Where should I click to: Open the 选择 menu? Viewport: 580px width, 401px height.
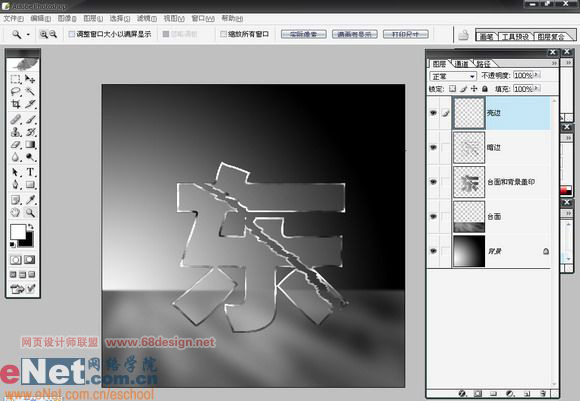(x=119, y=18)
